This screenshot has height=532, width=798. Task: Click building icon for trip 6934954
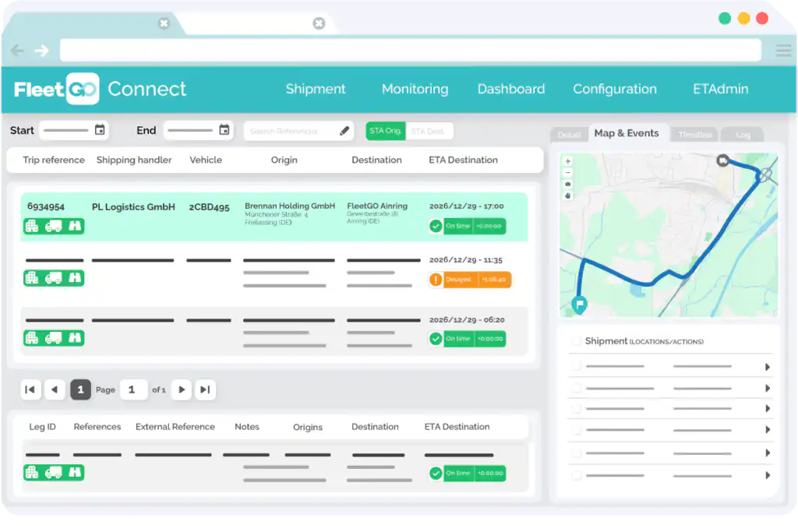click(32, 226)
